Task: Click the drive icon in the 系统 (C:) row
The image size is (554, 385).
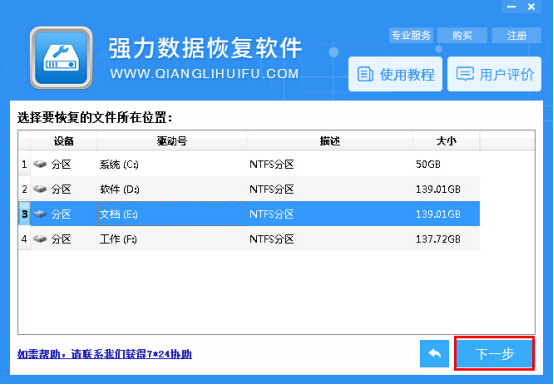Action: 40,164
